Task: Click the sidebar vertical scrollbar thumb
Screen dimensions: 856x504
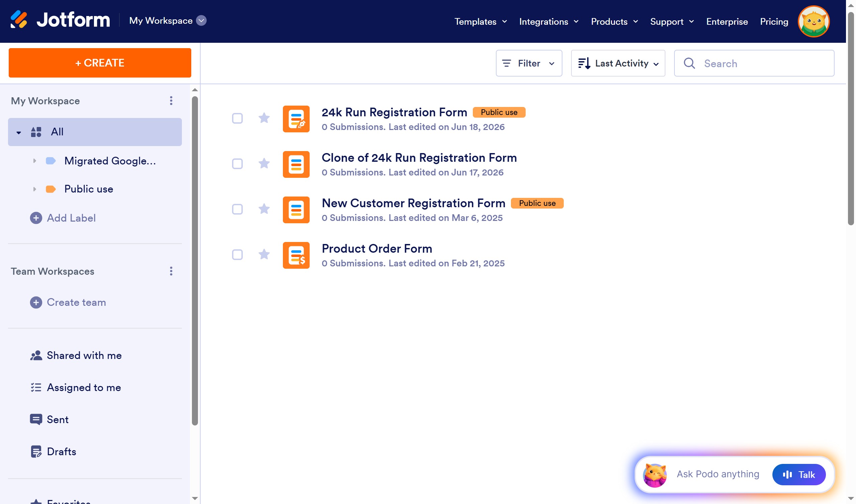Action: point(195,261)
